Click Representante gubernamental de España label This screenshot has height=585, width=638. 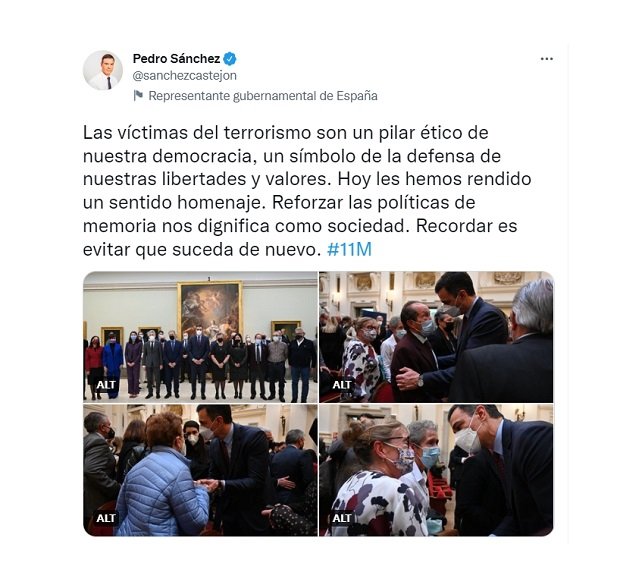263,96
